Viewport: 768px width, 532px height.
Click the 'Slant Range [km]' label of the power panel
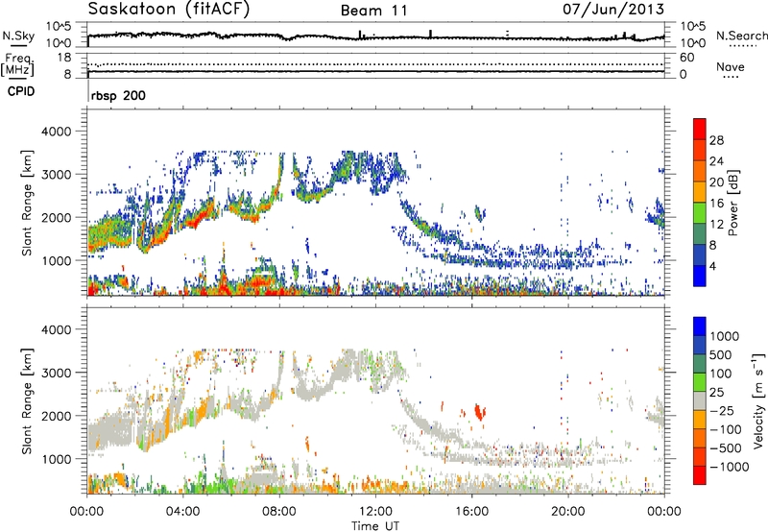click(27, 203)
